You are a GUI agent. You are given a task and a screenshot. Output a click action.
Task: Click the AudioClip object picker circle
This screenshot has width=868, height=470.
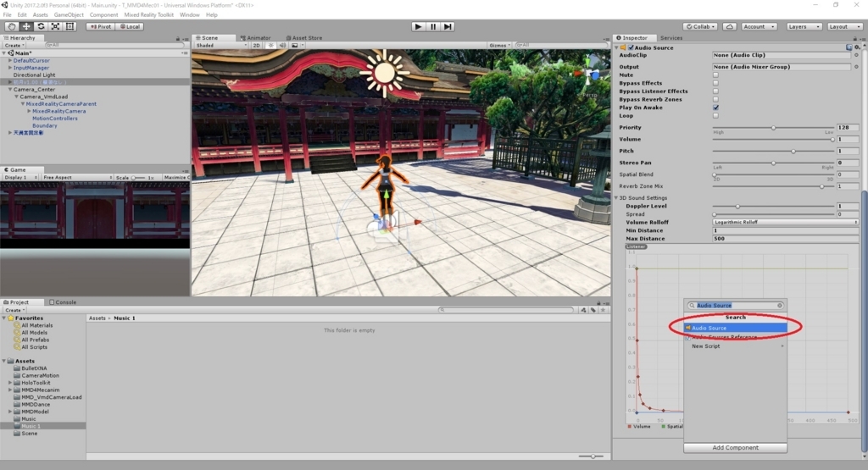coord(856,55)
